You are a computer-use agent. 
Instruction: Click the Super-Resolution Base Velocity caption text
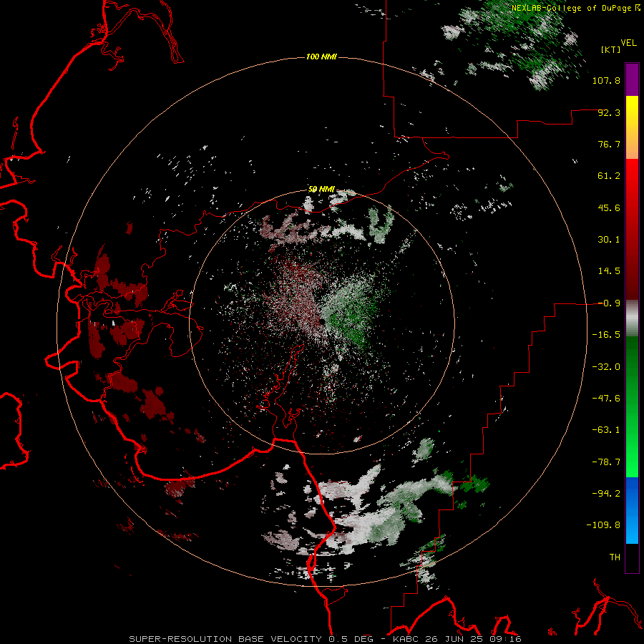point(326,639)
